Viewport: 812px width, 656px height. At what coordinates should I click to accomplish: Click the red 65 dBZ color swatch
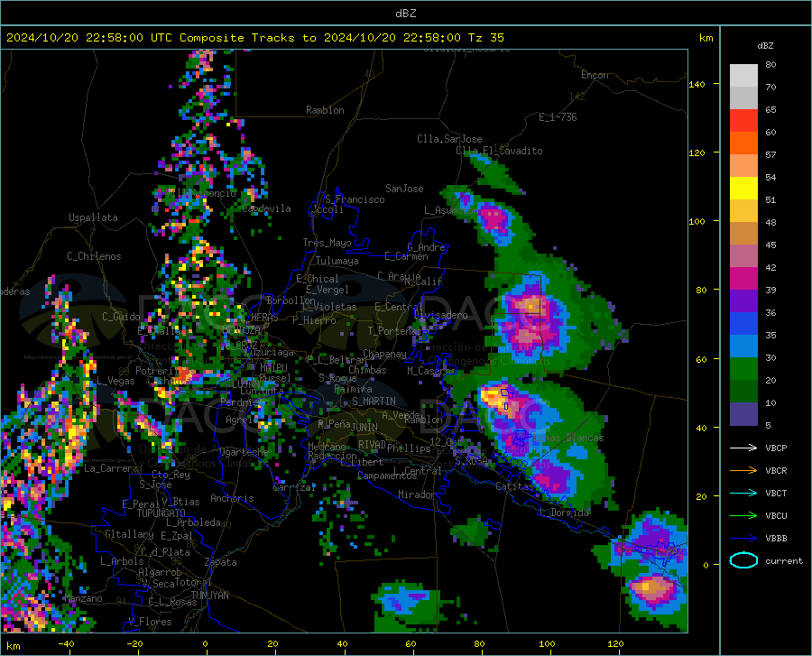[x=743, y=121]
